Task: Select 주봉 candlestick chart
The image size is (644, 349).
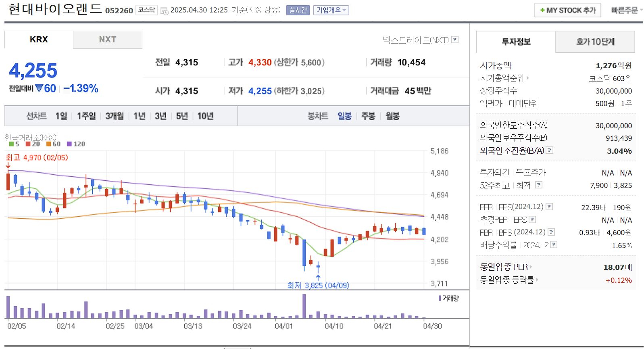Action: [368, 116]
